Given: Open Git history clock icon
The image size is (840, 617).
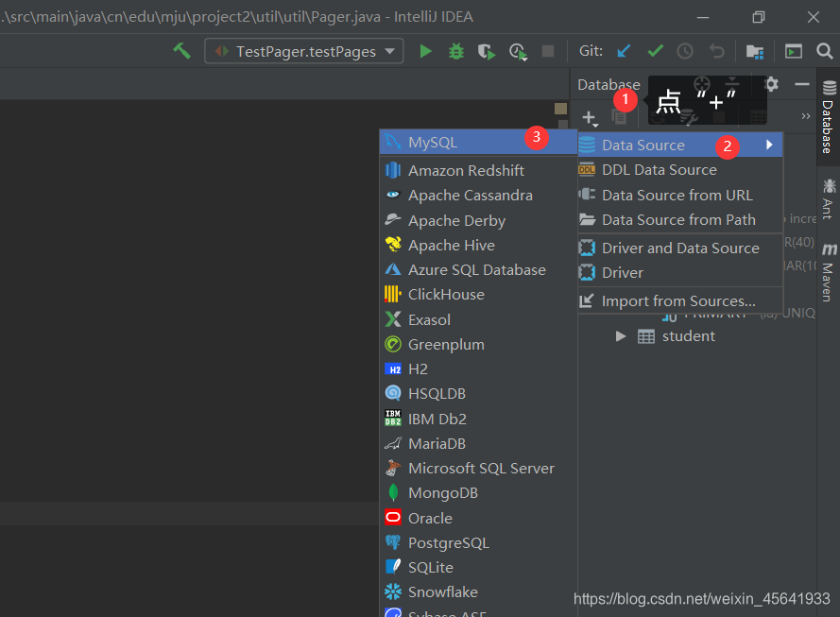Looking at the screenshot, I should [685, 51].
